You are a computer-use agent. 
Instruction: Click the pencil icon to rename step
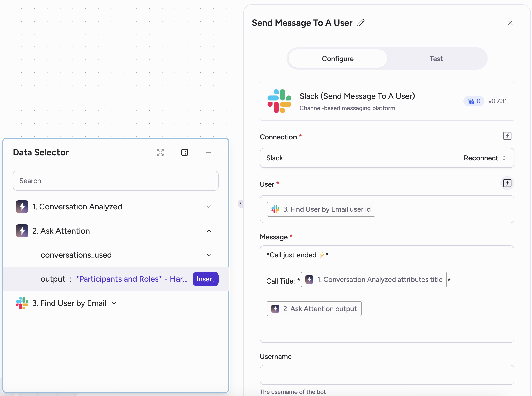(x=361, y=23)
